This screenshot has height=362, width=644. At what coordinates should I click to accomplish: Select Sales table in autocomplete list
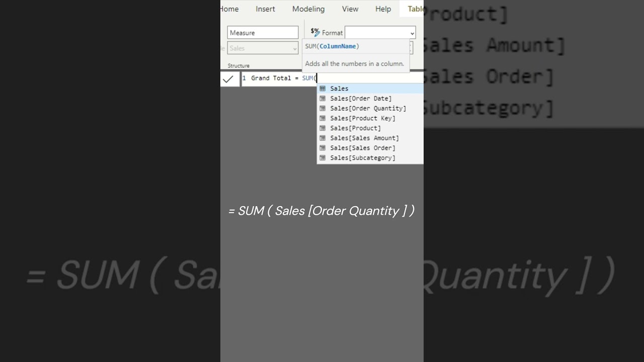[370, 88]
